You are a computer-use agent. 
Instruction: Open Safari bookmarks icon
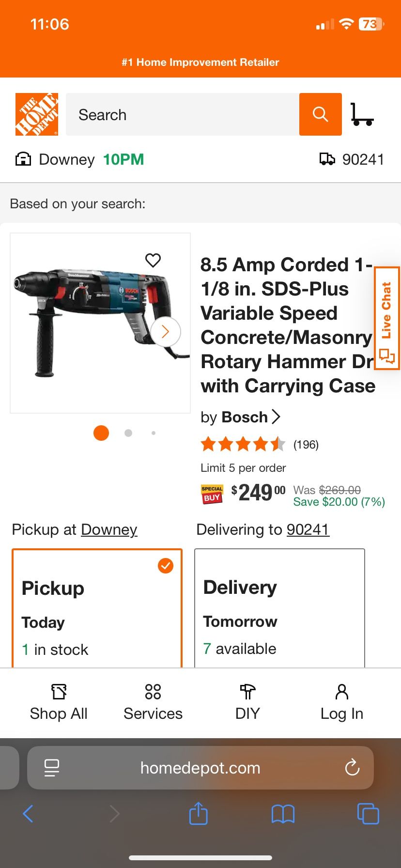pyautogui.click(x=283, y=813)
